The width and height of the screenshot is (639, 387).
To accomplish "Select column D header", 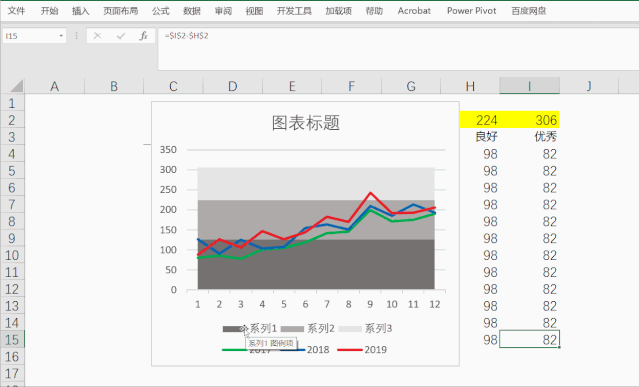I will pyautogui.click(x=233, y=86).
